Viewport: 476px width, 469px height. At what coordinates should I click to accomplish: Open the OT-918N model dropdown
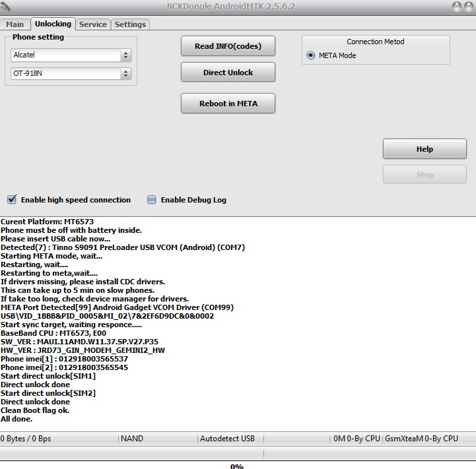point(71,73)
